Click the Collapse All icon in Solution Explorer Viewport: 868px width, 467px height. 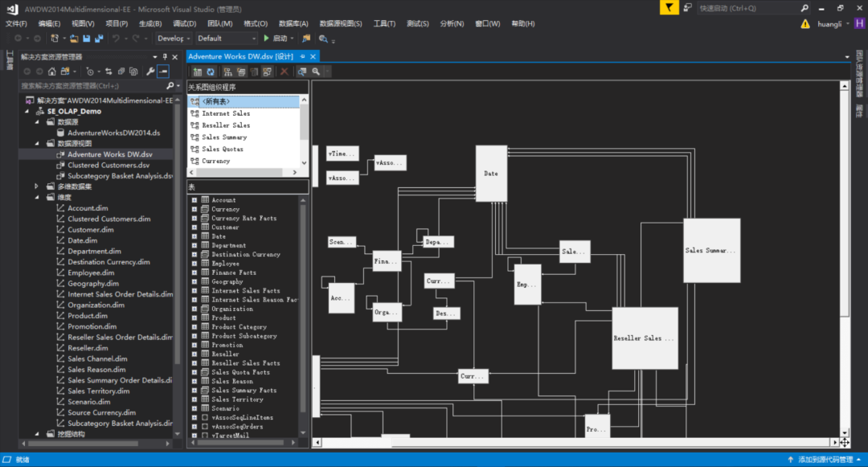(121, 72)
